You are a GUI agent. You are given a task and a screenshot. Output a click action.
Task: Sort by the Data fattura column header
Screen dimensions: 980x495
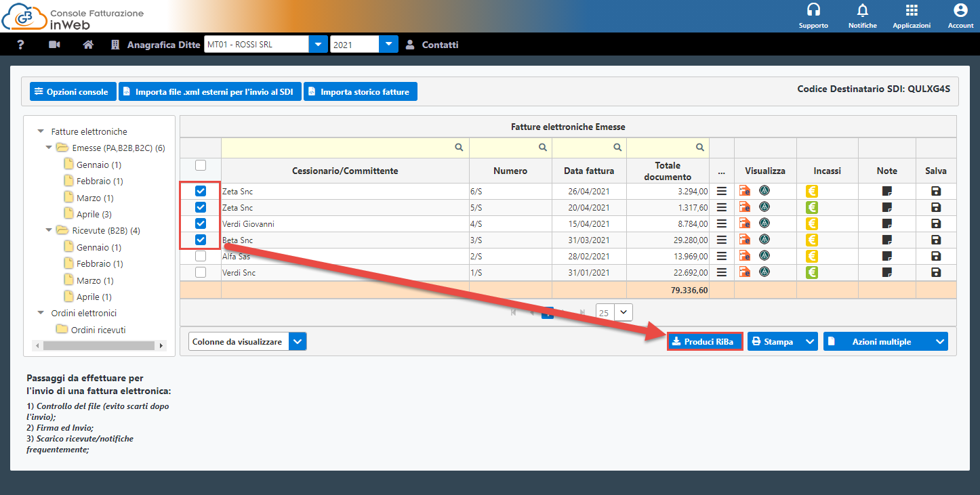point(589,171)
